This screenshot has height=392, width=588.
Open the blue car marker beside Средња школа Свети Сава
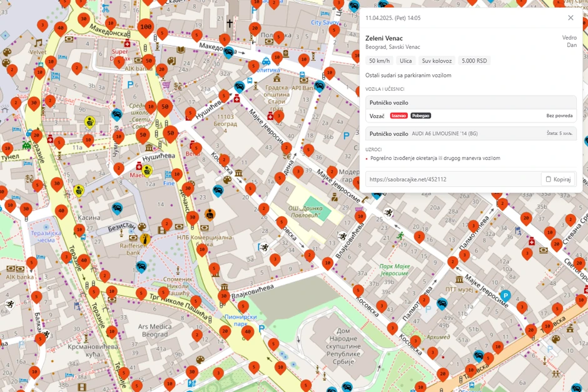pyautogui.click(x=116, y=114)
